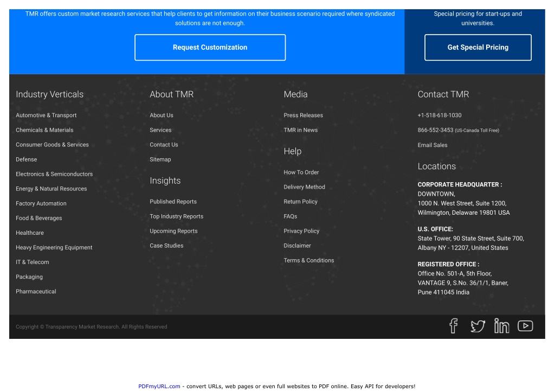Click the Albany NY - 12207 address line
Image resolution: width=555 pixels, height=392 pixels.
[x=463, y=248]
